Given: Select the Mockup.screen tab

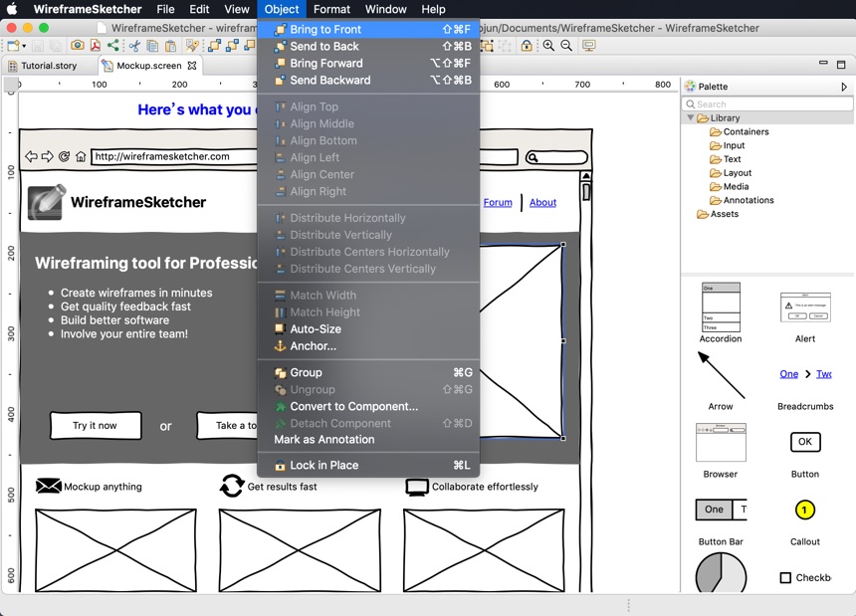Looking at the screenshot, I should coord(148,66).
